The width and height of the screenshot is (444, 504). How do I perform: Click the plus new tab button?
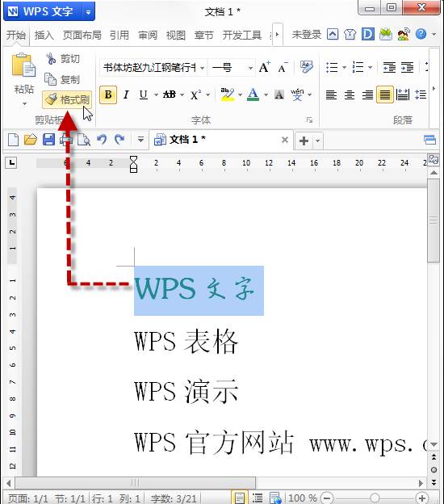tap(304, 141)
